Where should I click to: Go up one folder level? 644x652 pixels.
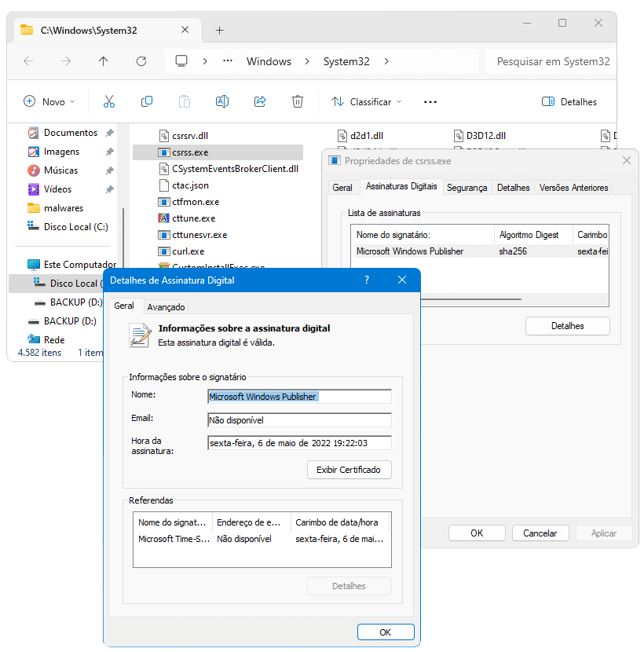(104, 61)
